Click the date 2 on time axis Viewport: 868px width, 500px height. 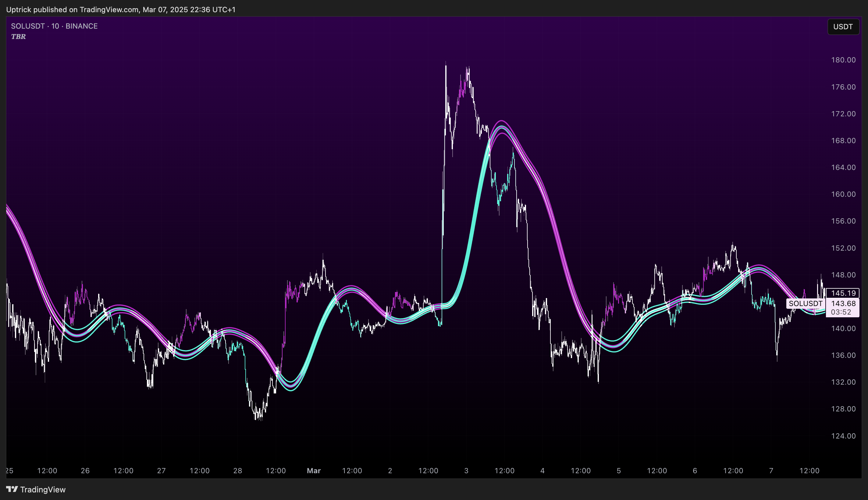[390, 470]
